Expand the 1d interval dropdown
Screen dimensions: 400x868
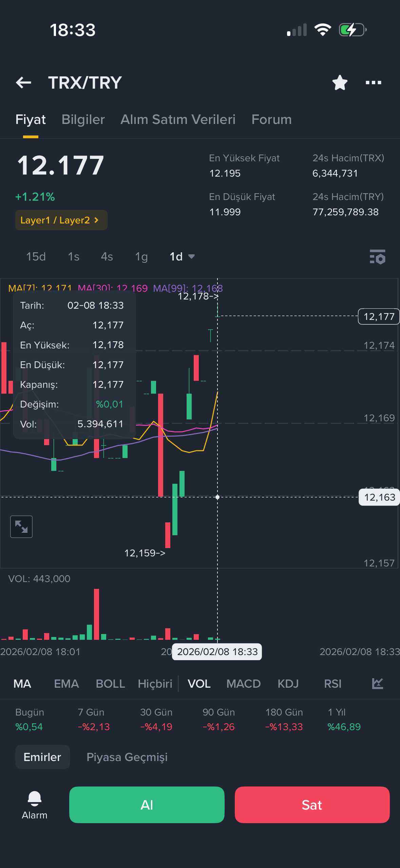coord(182,257)
